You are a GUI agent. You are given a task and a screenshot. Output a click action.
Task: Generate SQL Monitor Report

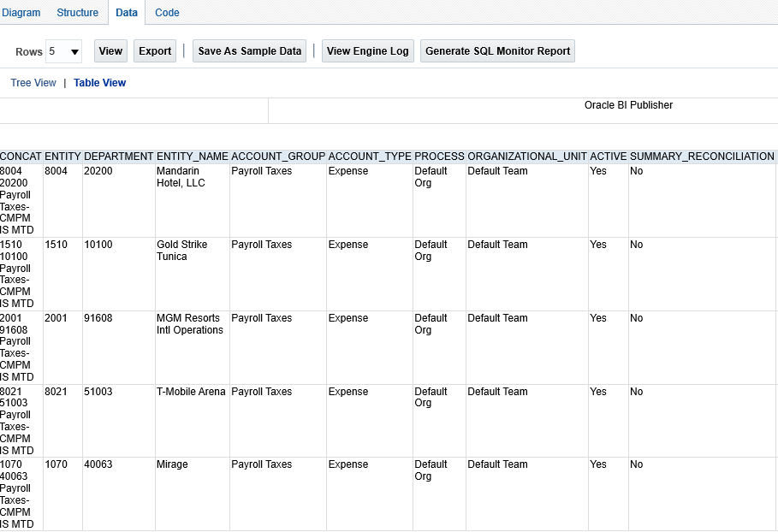(497, 51)
